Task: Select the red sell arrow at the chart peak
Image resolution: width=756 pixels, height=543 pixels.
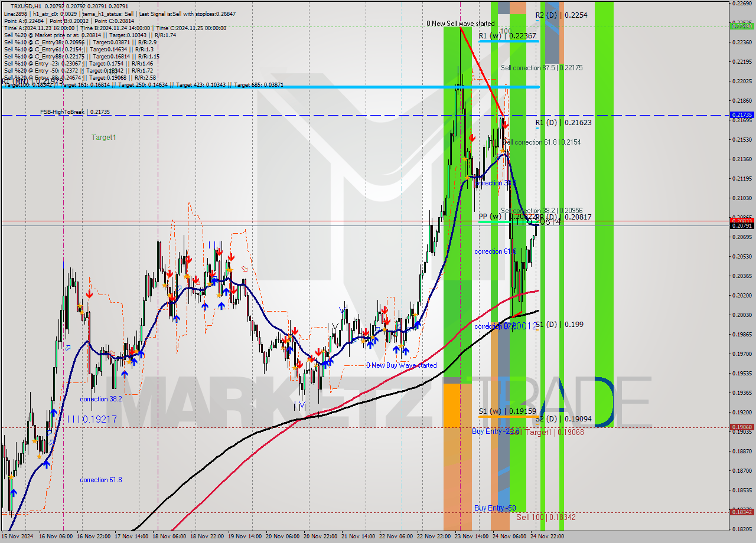Action: pyautogui.click(x=472, y=138)
